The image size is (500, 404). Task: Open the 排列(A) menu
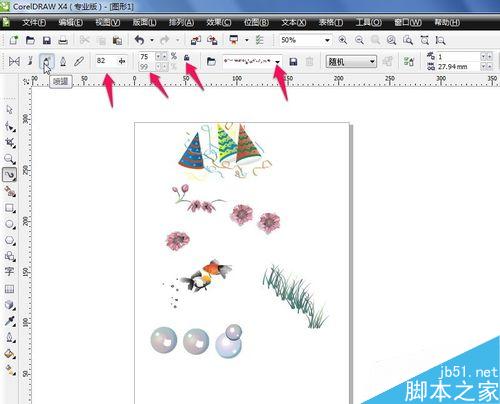point(181,22)
